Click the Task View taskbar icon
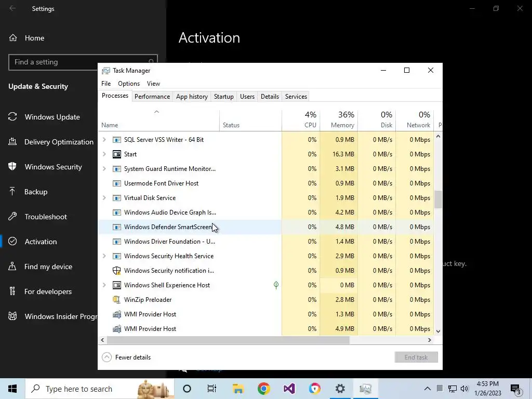 (212, 389)
